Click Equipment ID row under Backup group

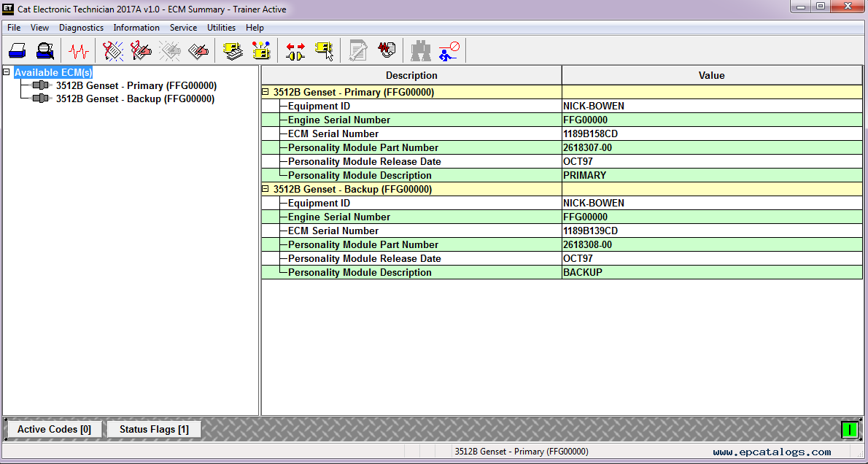click(x=562, y=204)
